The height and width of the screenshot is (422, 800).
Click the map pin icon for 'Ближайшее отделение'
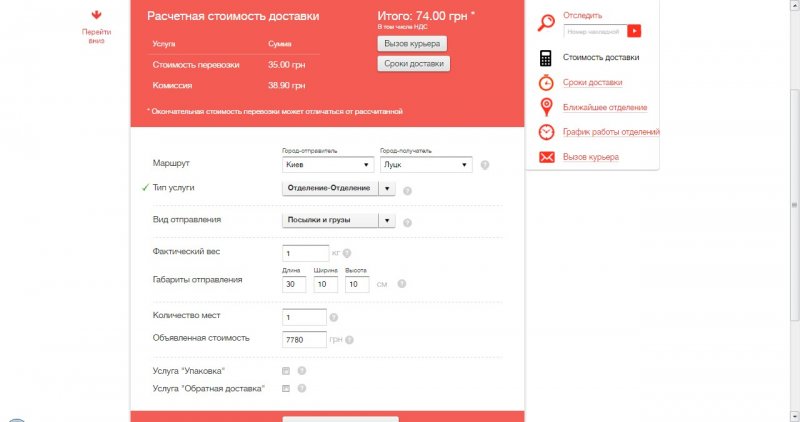click(546, 107)
